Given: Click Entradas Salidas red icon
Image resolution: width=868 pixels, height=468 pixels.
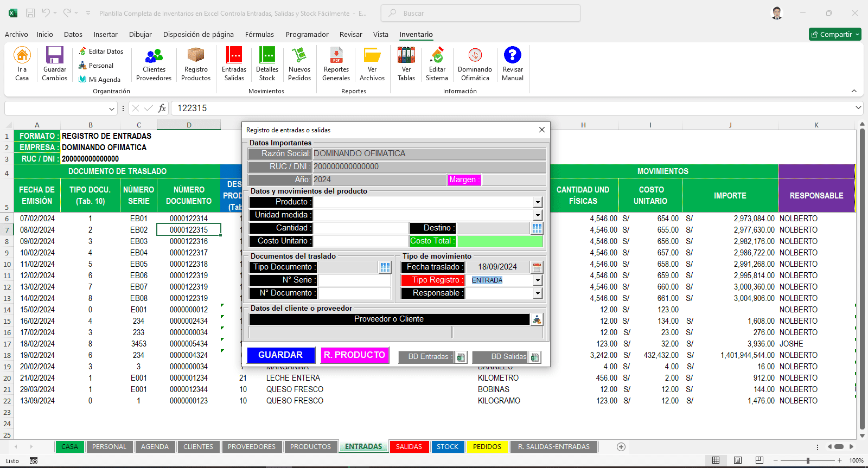Looking at the screenshot, I should point(234,55).
